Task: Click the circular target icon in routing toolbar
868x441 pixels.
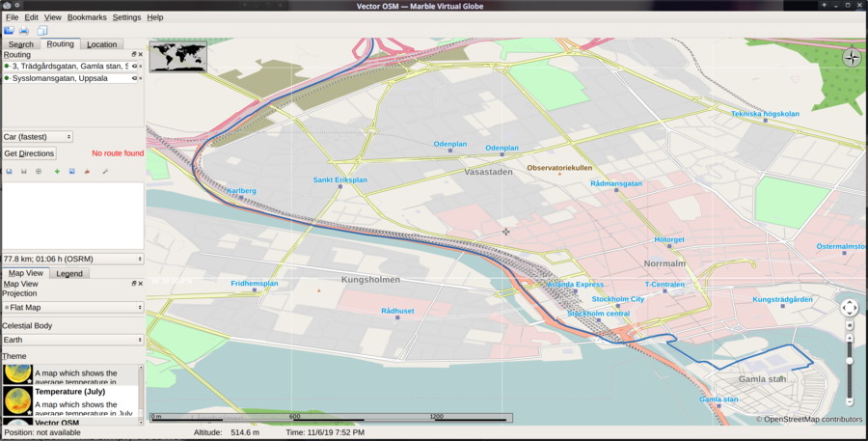Action: pyautogui.click(x=39, y=171)
